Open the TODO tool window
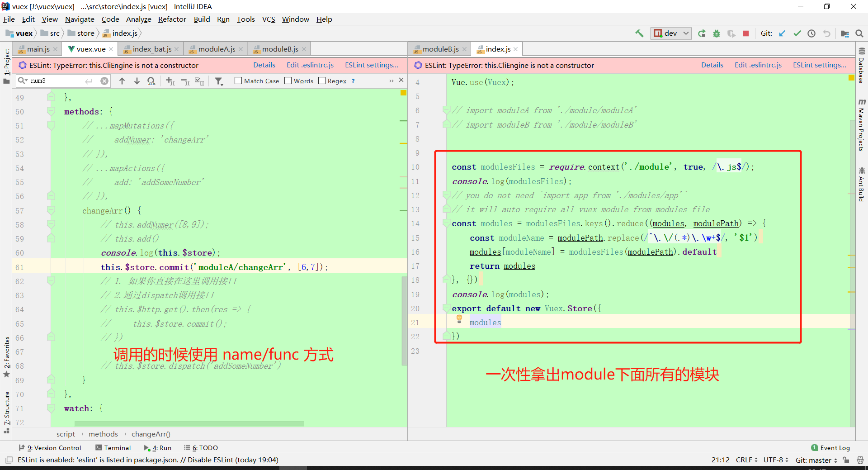The image size is (868, 470). (x=201, y=448)
